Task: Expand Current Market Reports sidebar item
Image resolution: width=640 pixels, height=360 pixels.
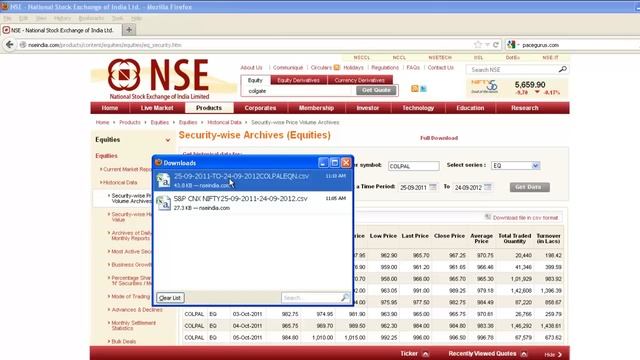Action: click(101, 169)
